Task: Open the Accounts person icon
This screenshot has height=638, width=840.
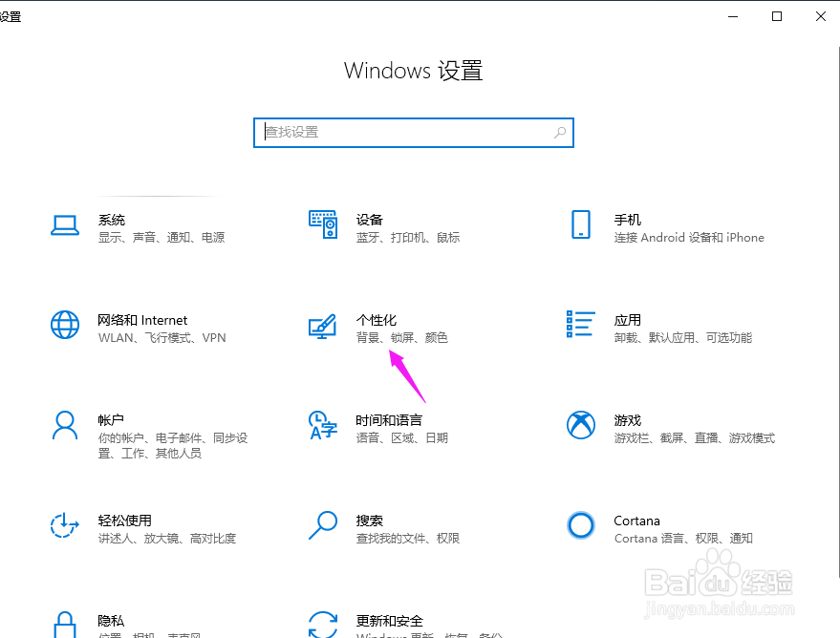Action: tap(65, 425)
